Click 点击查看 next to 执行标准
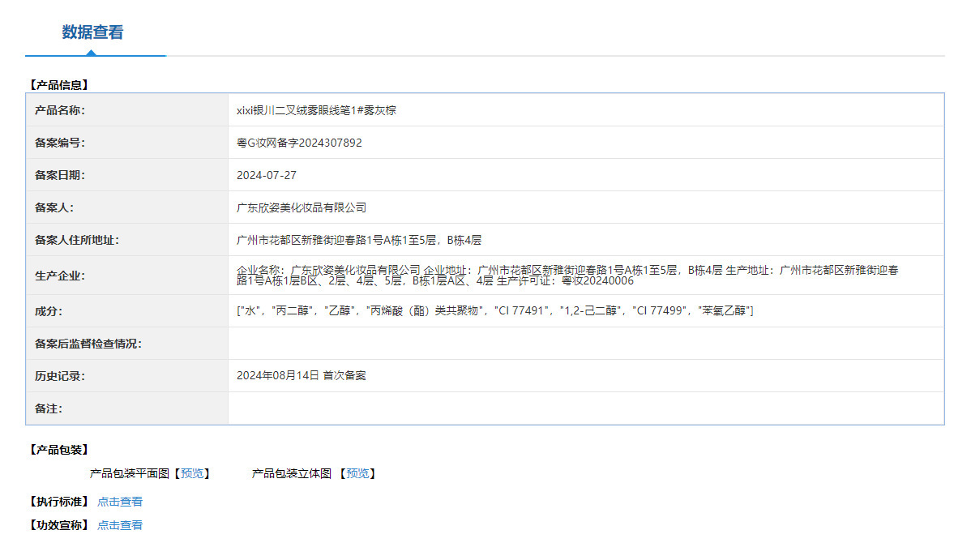Viewport: 971px width, 560px height. point(119,502)
